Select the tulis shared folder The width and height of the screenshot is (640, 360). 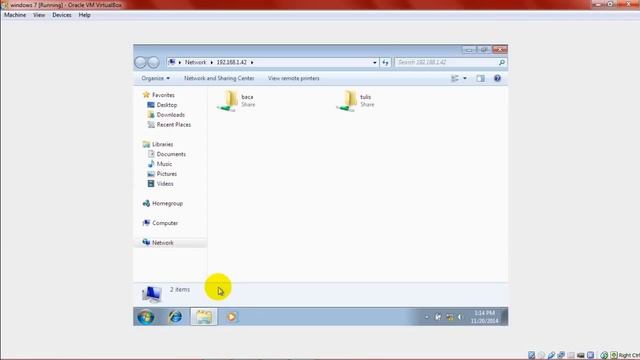tap(355, 100)
